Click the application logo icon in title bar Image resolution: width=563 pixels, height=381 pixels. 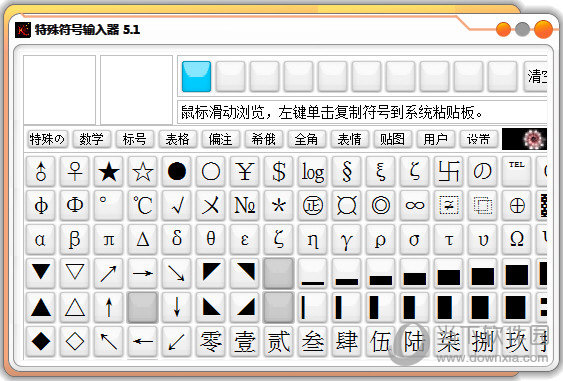[23, 29]
